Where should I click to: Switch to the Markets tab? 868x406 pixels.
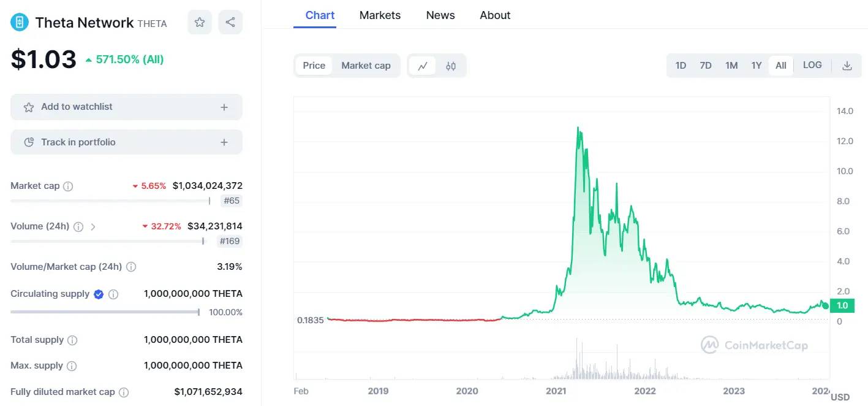tap(380, 15)
